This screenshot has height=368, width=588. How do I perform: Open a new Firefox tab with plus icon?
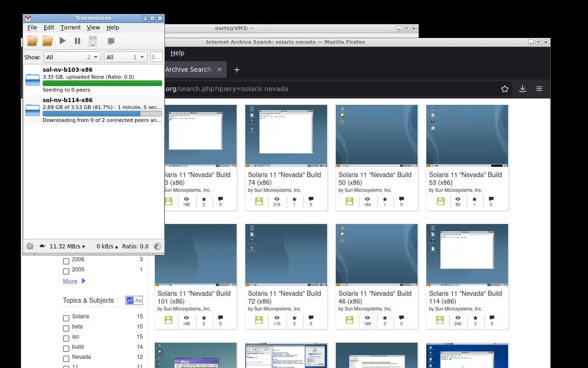(x=237, y=69)
